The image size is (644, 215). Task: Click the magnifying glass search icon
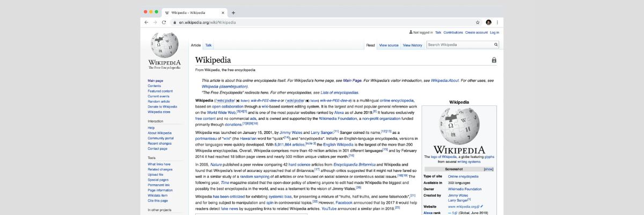coord(496,45)
